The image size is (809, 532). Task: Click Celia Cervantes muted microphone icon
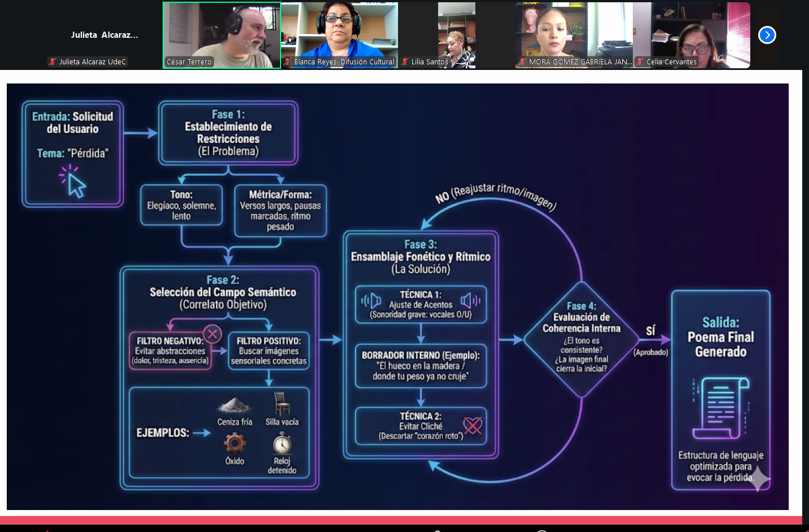(640, 62)
